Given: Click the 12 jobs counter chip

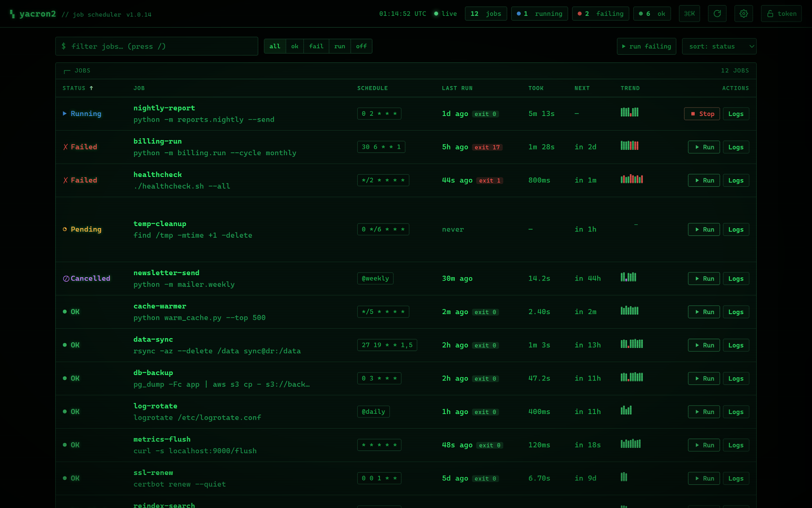Looking at the screenshot, I should (x=486, y=14).
